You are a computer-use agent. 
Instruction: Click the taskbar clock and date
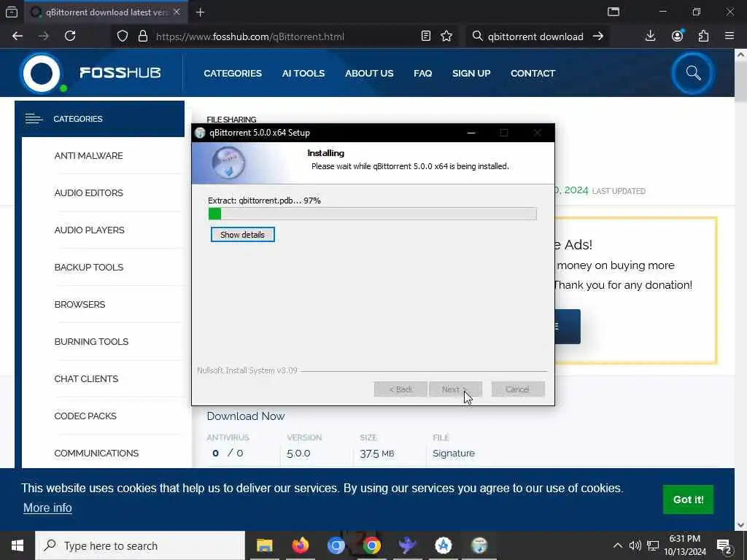pyautogui.click(x=684, y=545)
